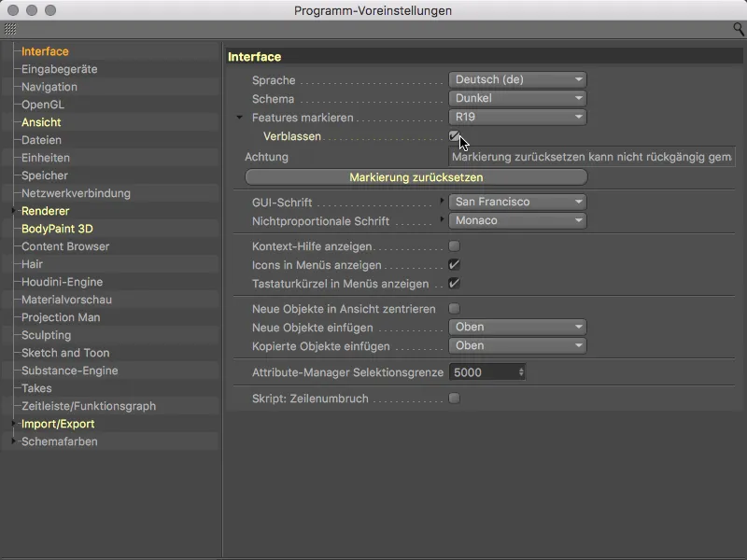
Task: Open the GUI-Schrift San Francisco dropdown
Action: 517,202
